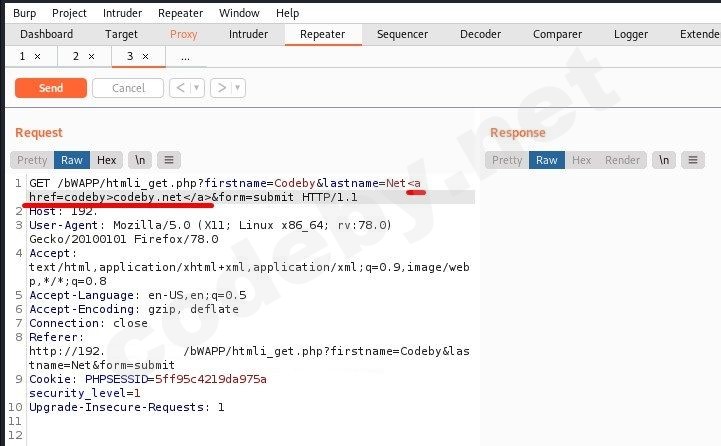Screen dimensions: 721x446
Task: Switch to the Proxy tab
Action: (x=183, y=34)
